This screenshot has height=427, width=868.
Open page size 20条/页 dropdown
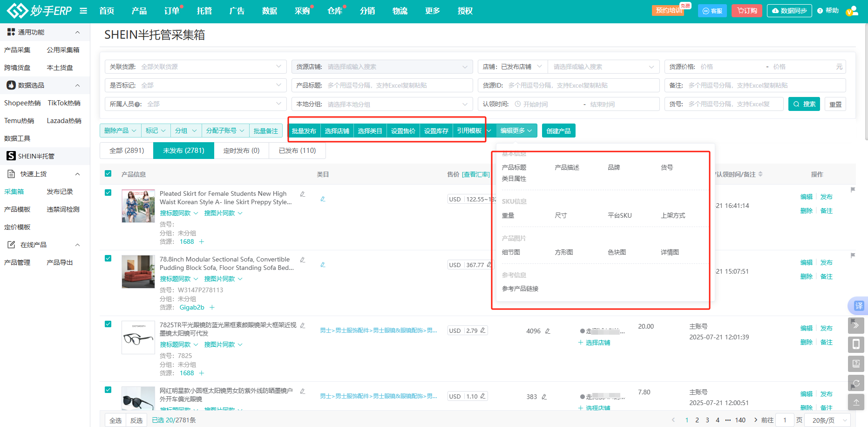pos(828,420)
